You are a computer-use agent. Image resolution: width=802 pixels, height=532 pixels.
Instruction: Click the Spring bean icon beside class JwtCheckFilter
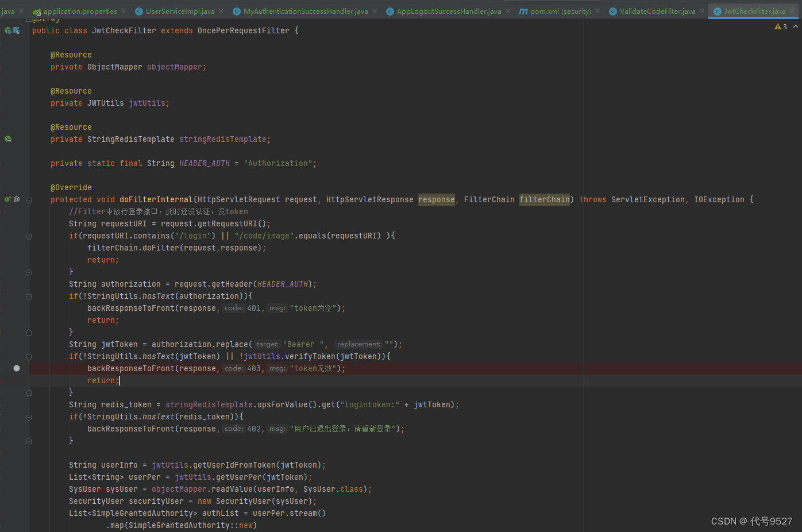7,30
